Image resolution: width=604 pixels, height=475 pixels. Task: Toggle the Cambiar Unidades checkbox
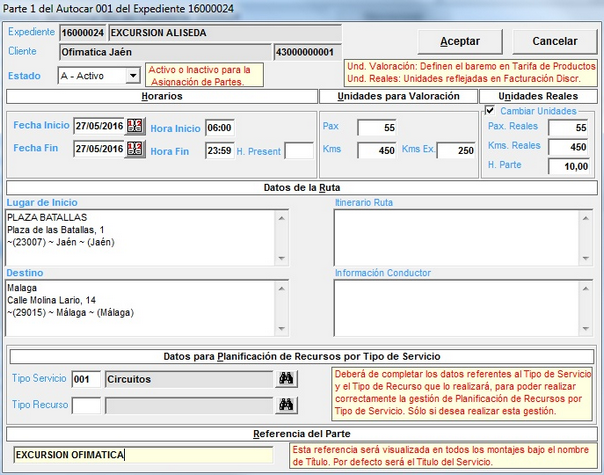490,111
